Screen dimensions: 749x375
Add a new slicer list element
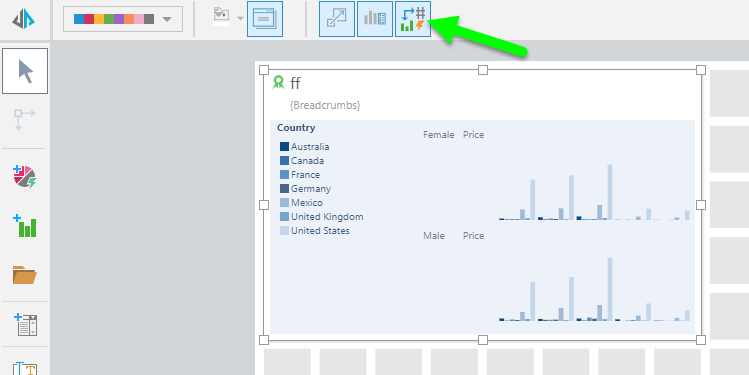[x=25, y=324]
